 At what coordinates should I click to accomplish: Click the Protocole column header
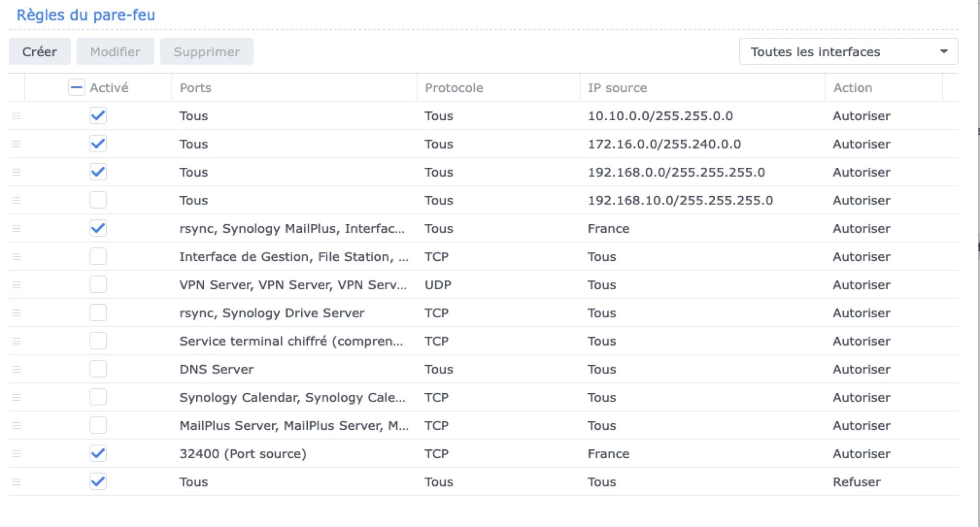454,88
